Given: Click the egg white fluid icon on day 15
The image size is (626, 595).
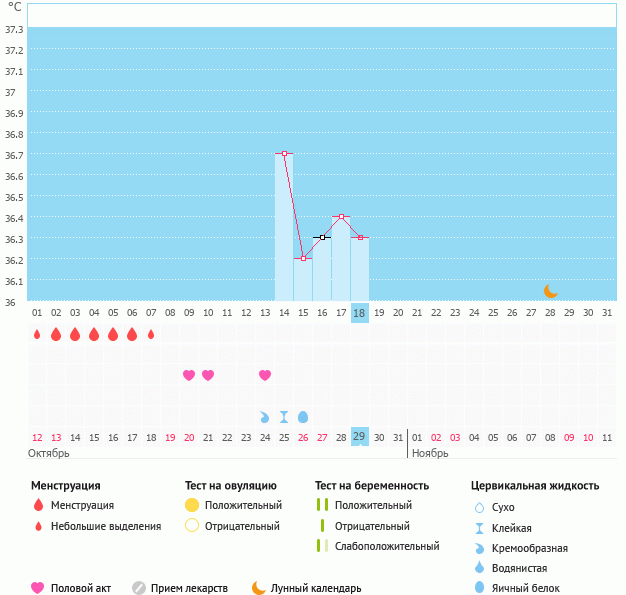Looking at the screenshot, I should click(303, 416).
